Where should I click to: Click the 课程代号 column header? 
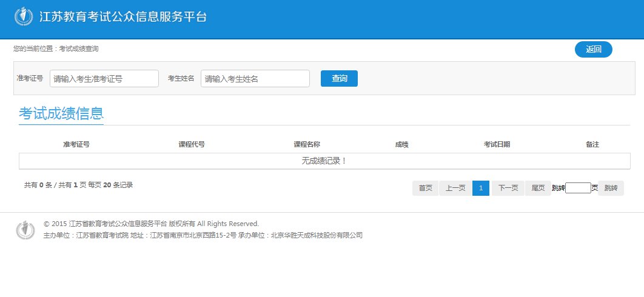[x=191, y=145]
